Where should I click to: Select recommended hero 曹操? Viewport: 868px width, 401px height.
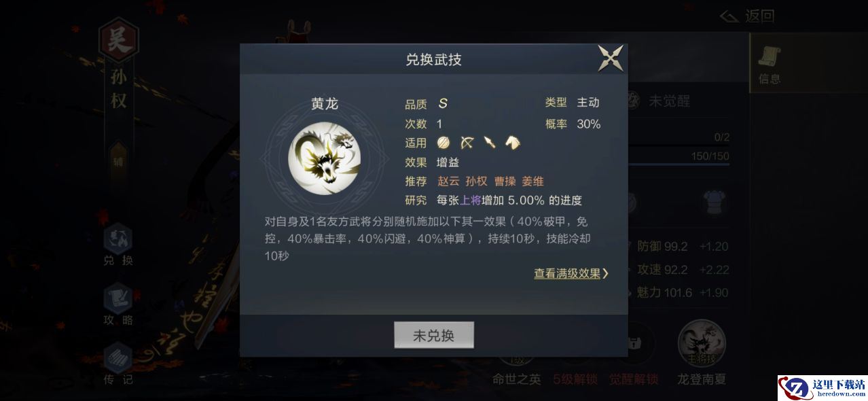(x=505, y=181)
